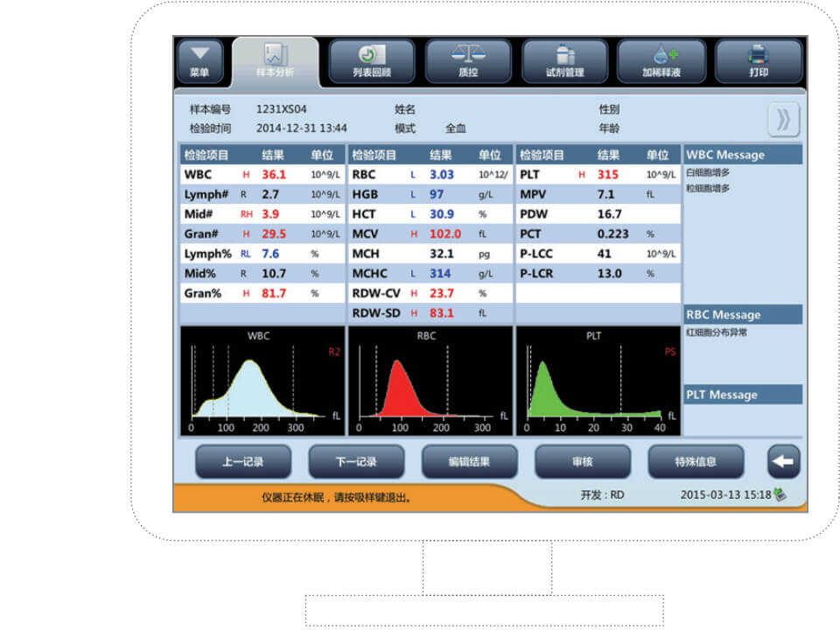Switch to the 样本分析 tab
Image resolution: width=840 pixels, height=630 pixels.
pos(275,61)
